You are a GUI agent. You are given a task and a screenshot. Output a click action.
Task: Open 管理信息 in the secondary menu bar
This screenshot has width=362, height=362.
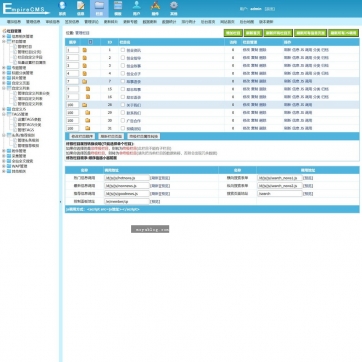[x=33, y=22]
